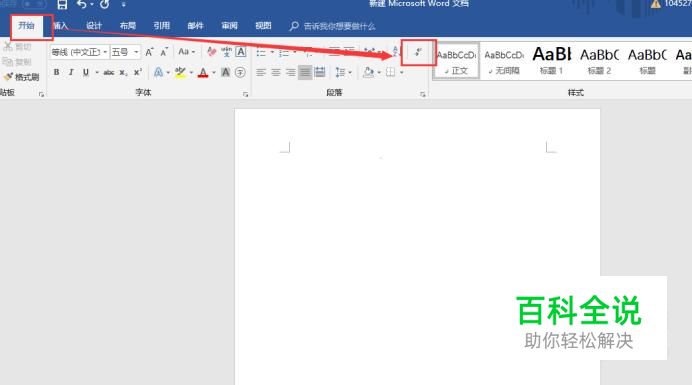Apply distributed alignment to paragraph
This screenshot has width=692, height=385.
point(320,72)
